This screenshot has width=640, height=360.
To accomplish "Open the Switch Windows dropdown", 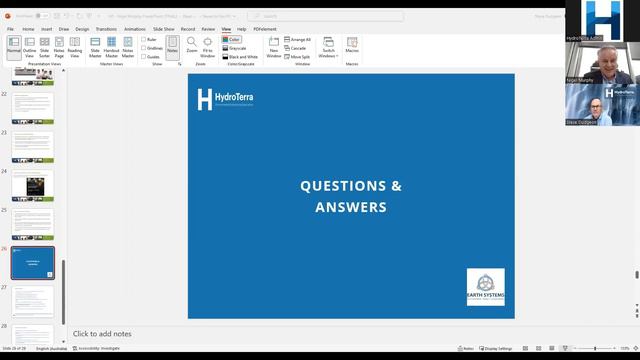I will coord(329,47).
